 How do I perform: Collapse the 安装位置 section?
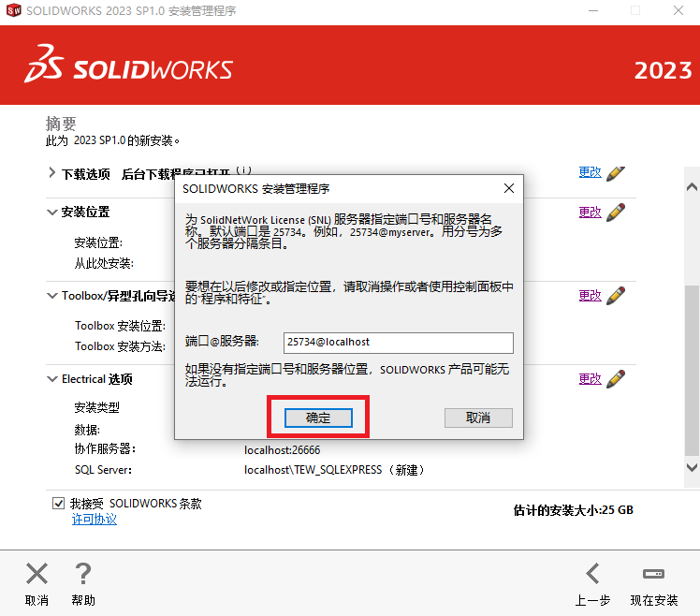[51, 213]
